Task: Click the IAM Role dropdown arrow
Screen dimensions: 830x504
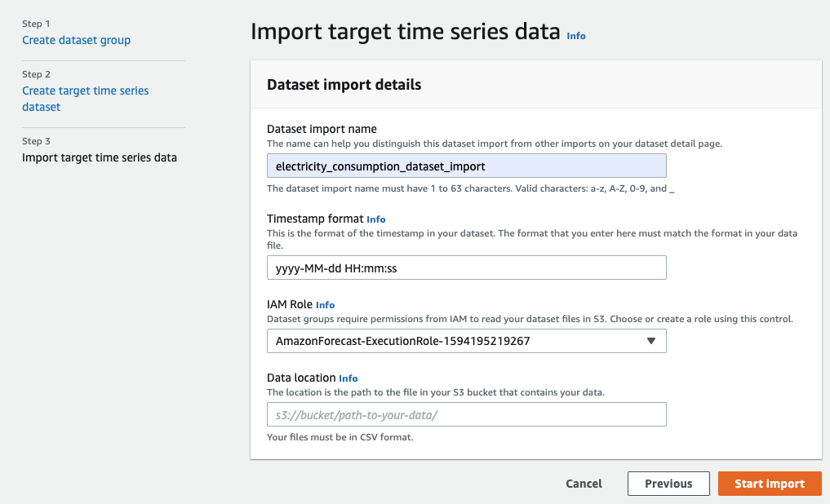Action: click(650, 341)
